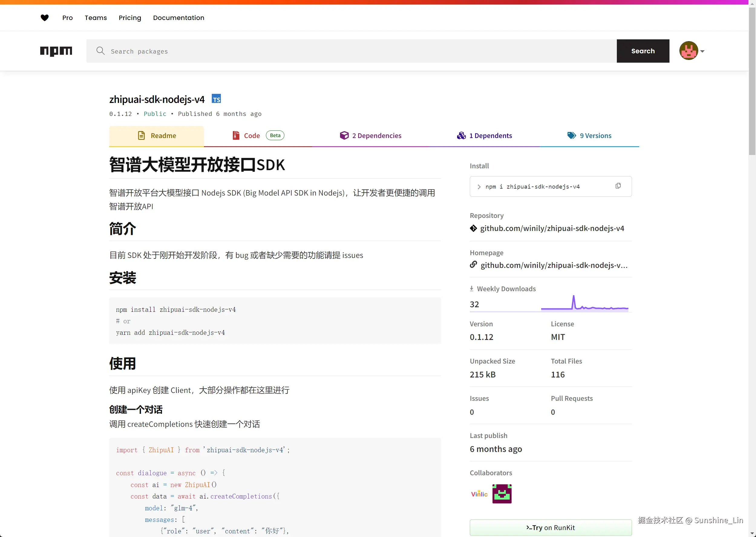The image size is (756, 537).
Task: Click the TypeScript TS badge icon
Action: point(216,99)
